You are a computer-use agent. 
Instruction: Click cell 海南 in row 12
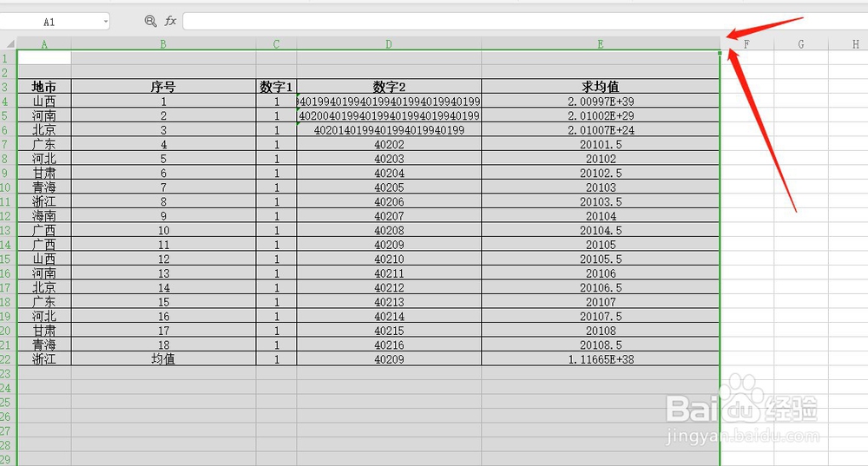(44, 216)
